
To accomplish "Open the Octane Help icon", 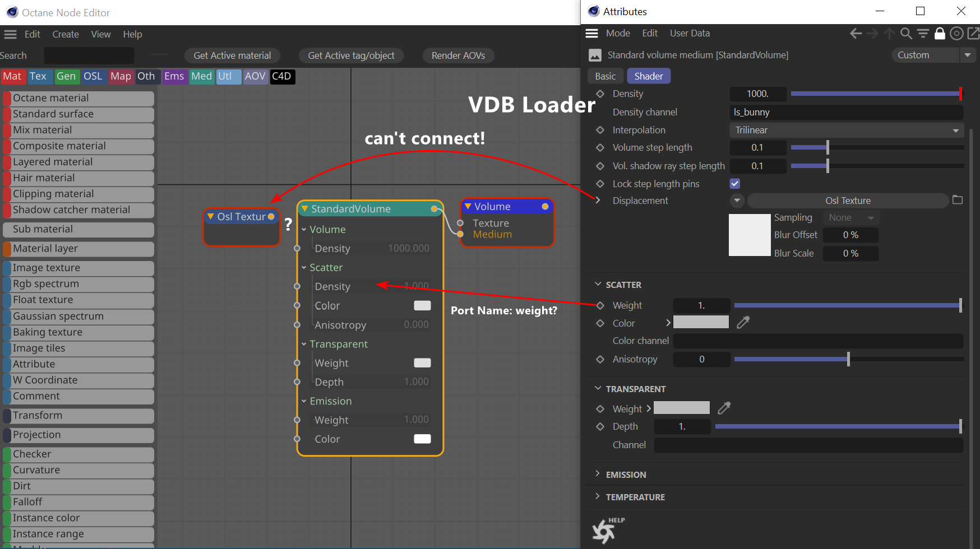I will (608, 531).
